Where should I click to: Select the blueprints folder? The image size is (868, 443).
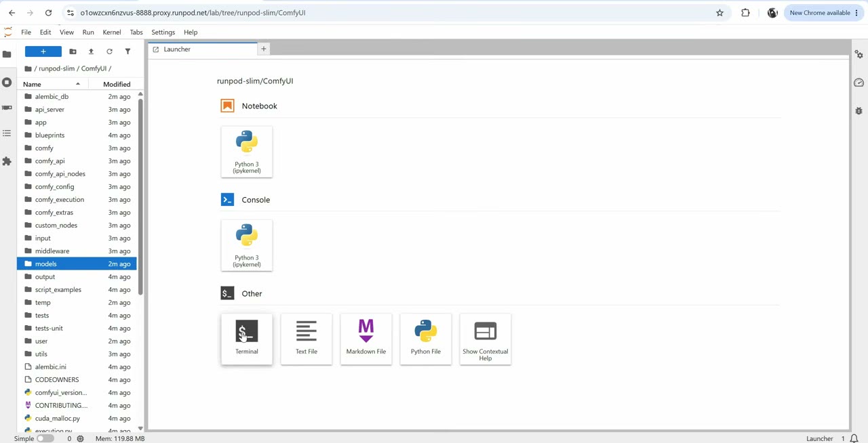77,135
